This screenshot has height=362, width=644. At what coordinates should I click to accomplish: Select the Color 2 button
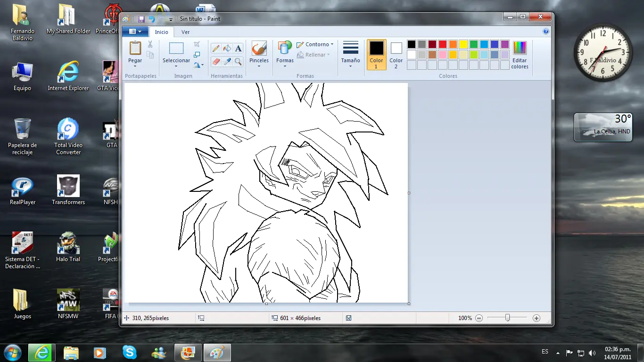coord(396,55)
